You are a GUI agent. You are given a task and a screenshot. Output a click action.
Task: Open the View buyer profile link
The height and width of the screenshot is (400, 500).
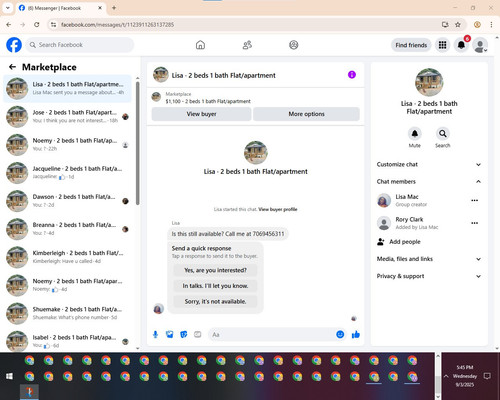coord(278,209)
